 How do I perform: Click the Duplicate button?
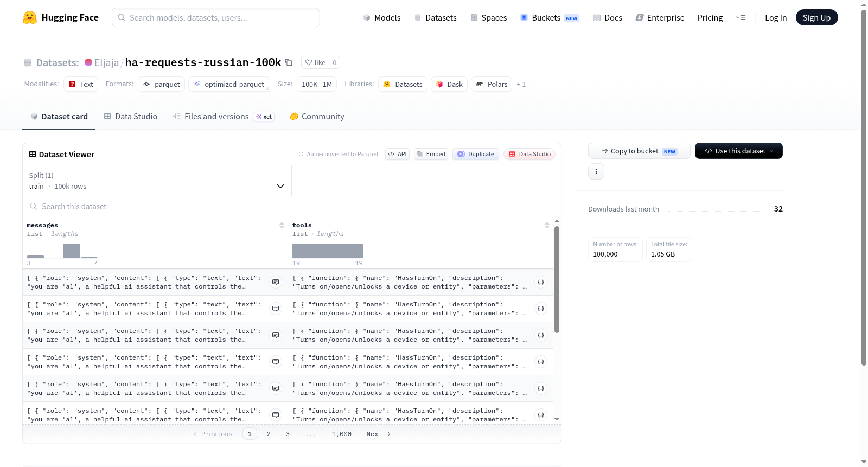click(476, 154)
